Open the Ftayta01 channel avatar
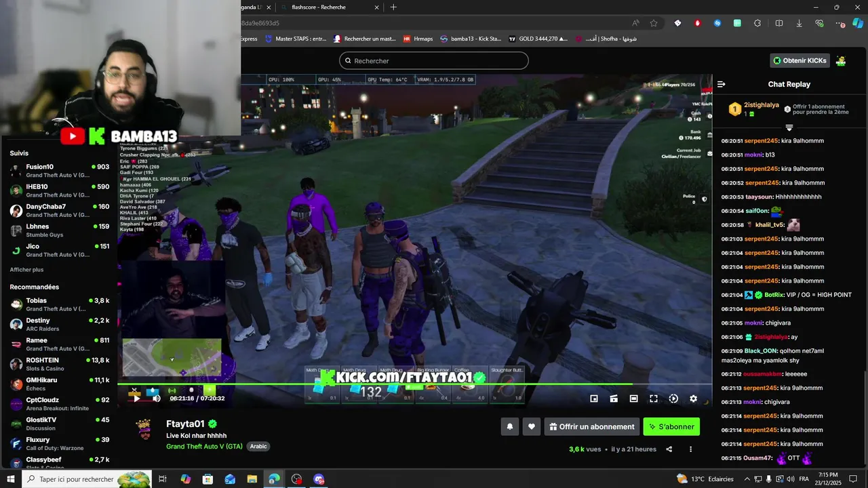The height and width of the screenshot is (488, 868). 144,429
